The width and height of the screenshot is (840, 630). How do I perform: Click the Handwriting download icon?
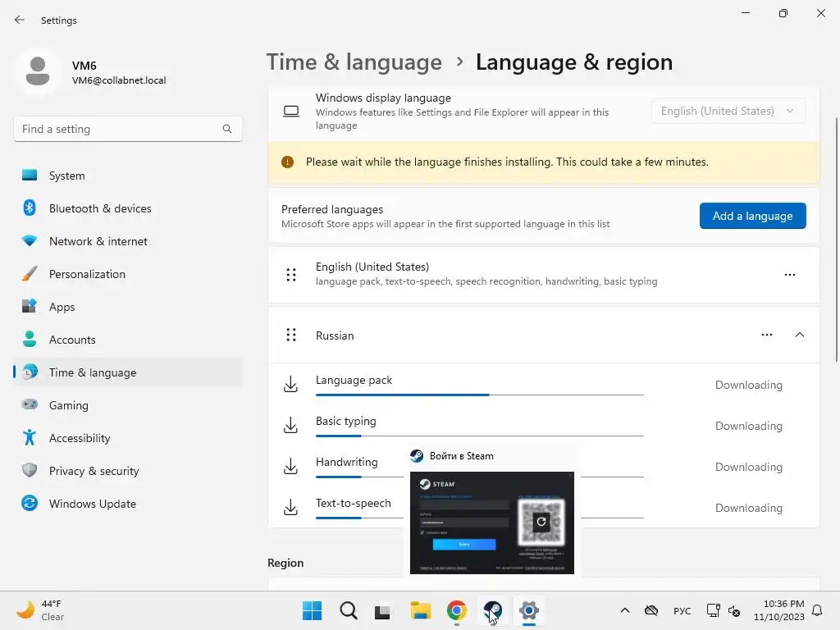click(x=290, y=466)
